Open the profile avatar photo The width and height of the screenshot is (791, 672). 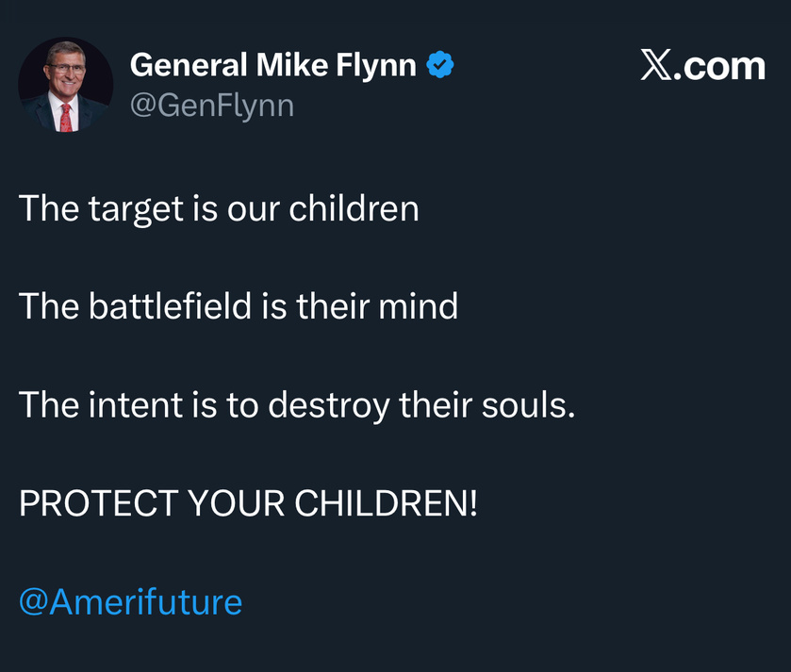(66, 85)
